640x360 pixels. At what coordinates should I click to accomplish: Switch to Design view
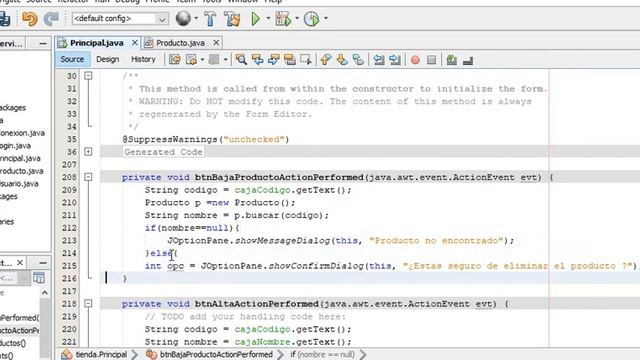tap(108, 60)
